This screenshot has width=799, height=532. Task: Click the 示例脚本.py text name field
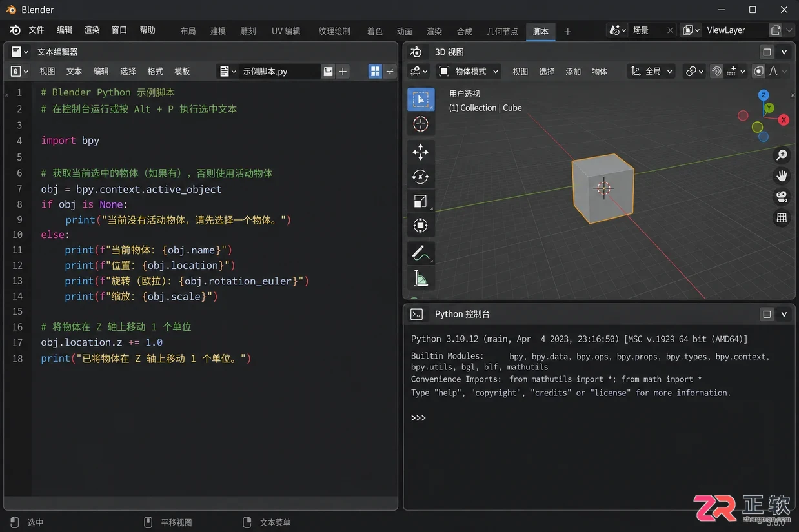(279, 72)
